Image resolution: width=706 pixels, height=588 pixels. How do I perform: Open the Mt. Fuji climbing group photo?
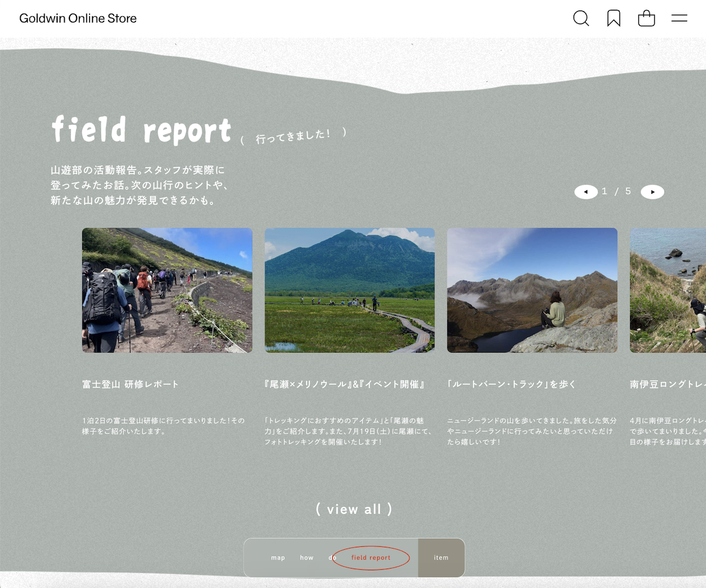pos(167,290)
